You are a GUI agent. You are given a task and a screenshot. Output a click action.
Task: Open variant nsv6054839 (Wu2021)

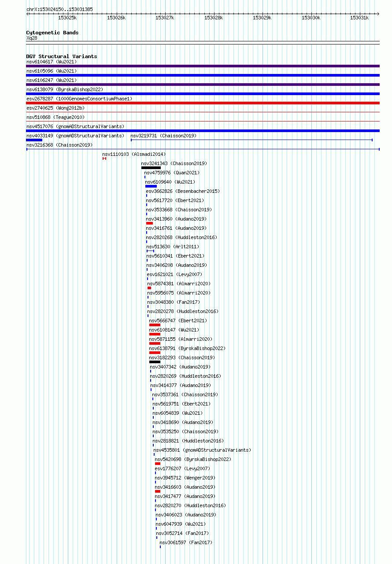[178, 413]
